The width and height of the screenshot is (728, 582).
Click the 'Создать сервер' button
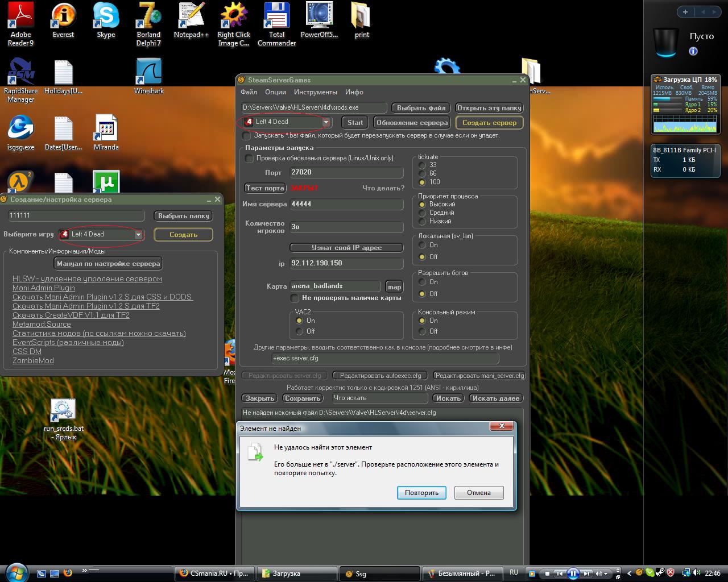click(489, 123)
